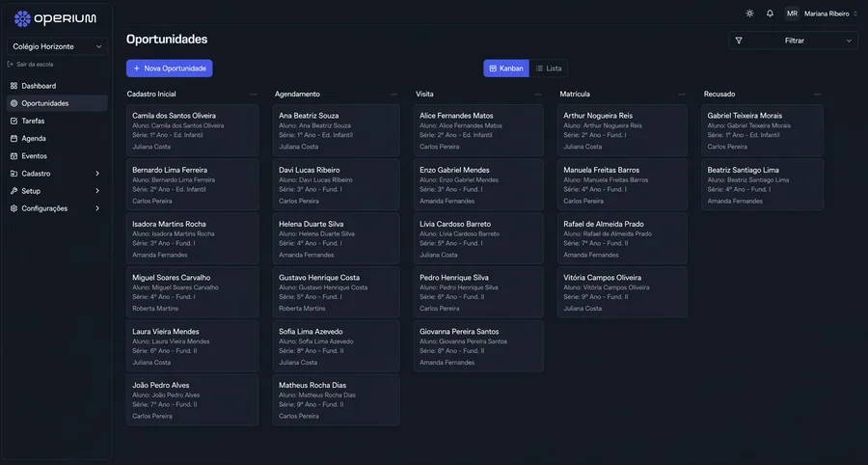This screenshot has height=465, width=868.
Task: Open Vitória Campos Oliveira card
Action: point(622,292)
